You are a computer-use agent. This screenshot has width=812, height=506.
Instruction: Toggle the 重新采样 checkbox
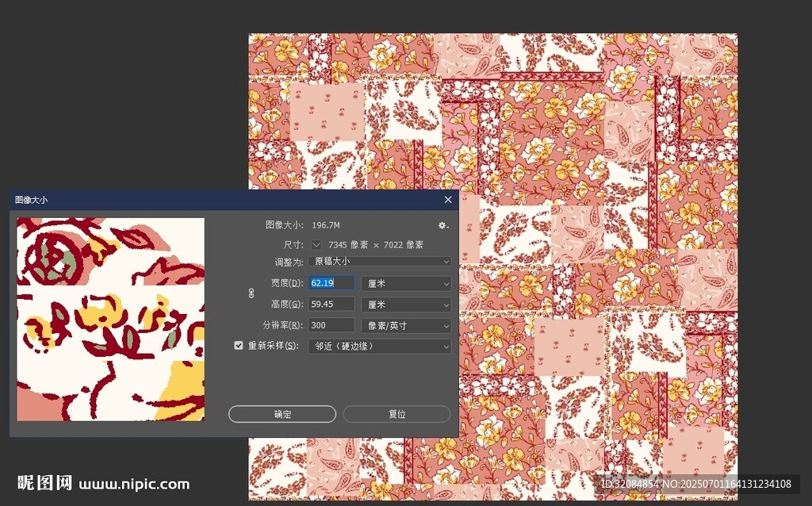(238, 346)
